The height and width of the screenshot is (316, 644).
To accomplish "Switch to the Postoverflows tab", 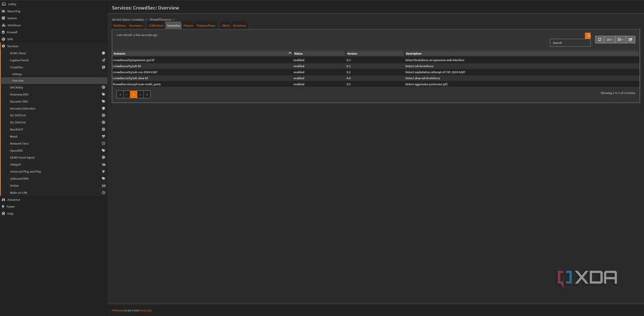I will (x=206, y=26).
